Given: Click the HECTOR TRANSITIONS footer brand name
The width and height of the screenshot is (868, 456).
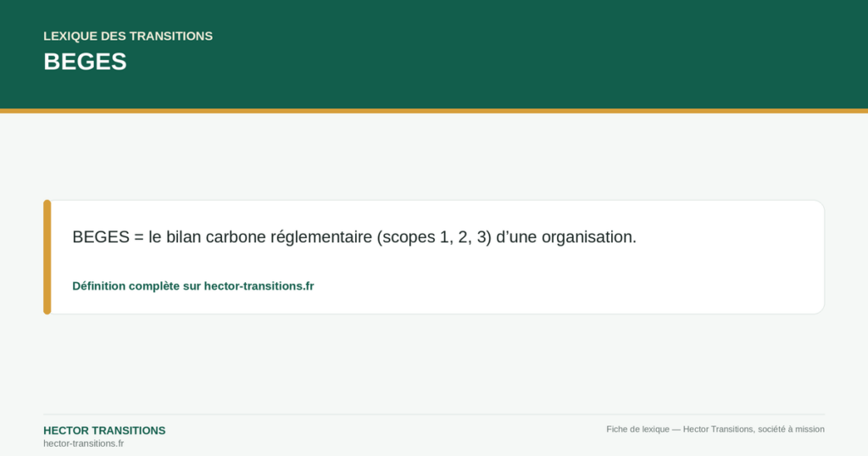Looking at the screenshot, I should [104, 431].
